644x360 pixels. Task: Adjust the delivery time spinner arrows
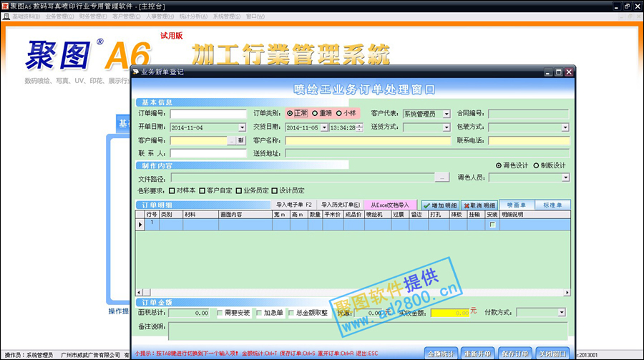tap(360, 128)
